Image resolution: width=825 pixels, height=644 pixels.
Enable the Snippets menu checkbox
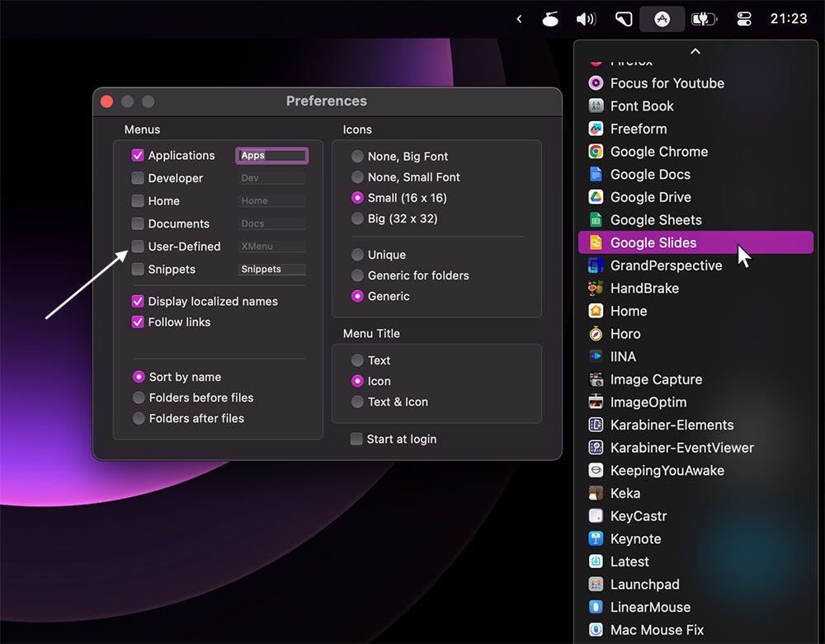[137, 269]
